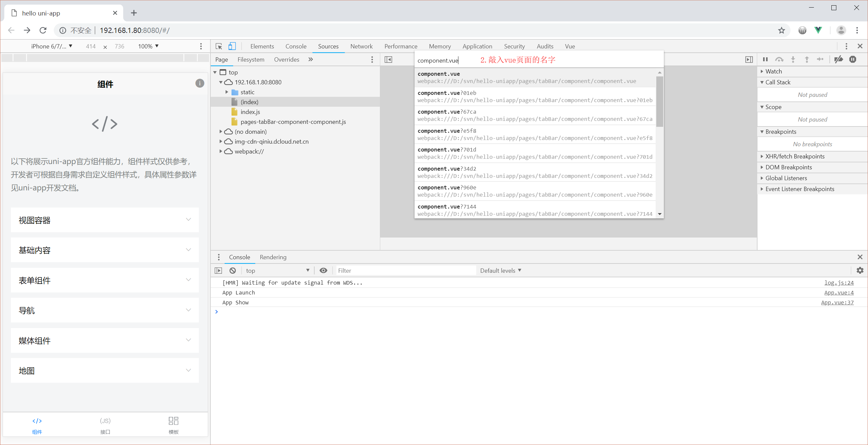Toggle live expression eye icon
Viewport: 868px width, 445px height.
pos(323,270)
